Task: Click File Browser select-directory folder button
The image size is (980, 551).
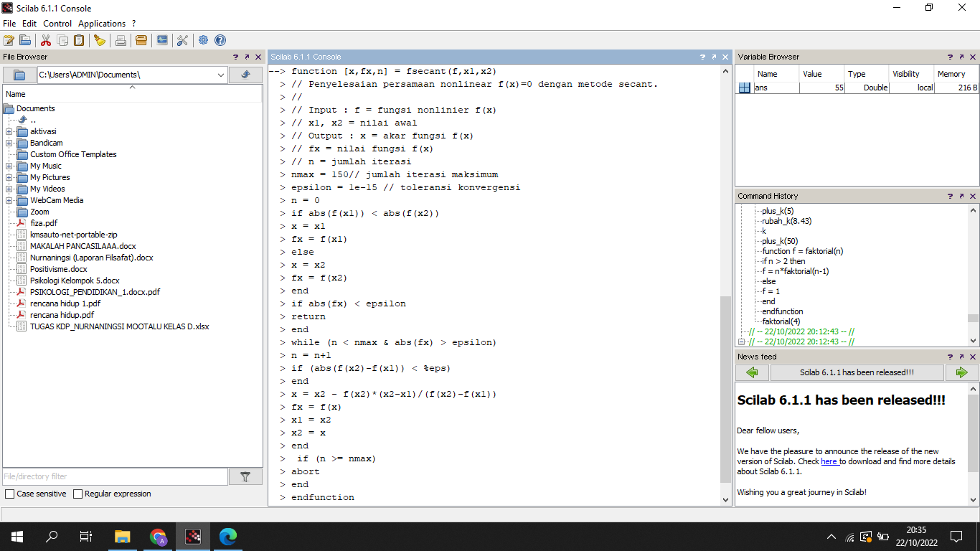Action: click(x=19, y=75)
